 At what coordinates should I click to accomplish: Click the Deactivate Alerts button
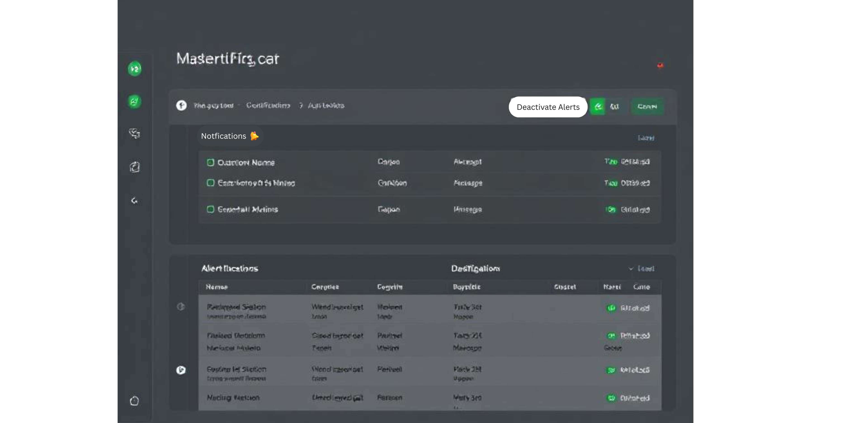pos(548,107)
